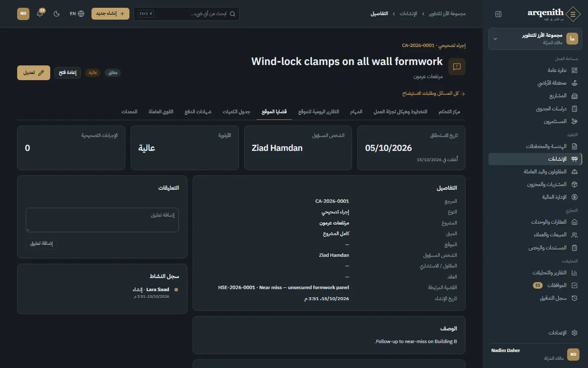Open التقارير اليومية للموقع tab

[318, 112]
